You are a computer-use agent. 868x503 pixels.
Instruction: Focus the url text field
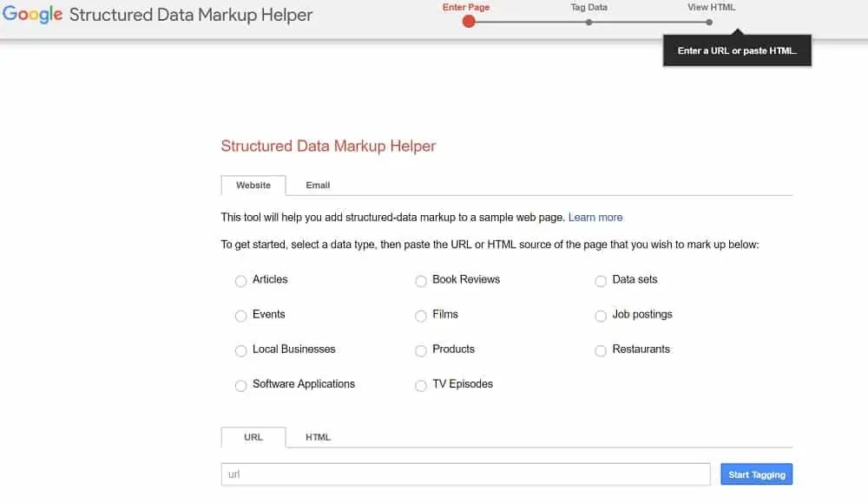click(x=465, y=474)
